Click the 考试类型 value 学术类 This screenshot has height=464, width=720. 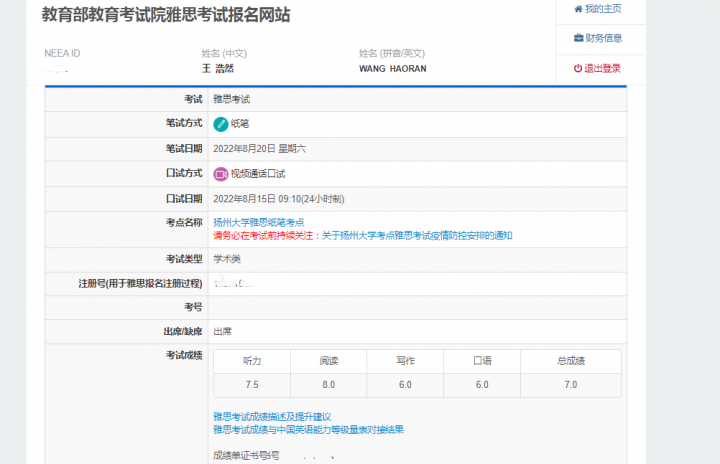pyautogui.click(x=227, y=259)
